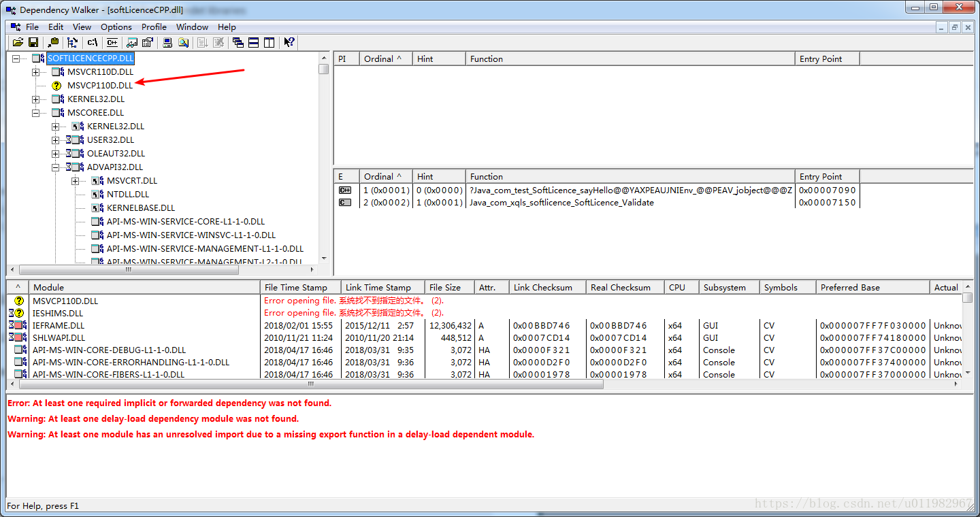Select MSVCP110D.DLL in the tree
The width and height of the screenshot is (980, 517).
(x=100, y=86)
